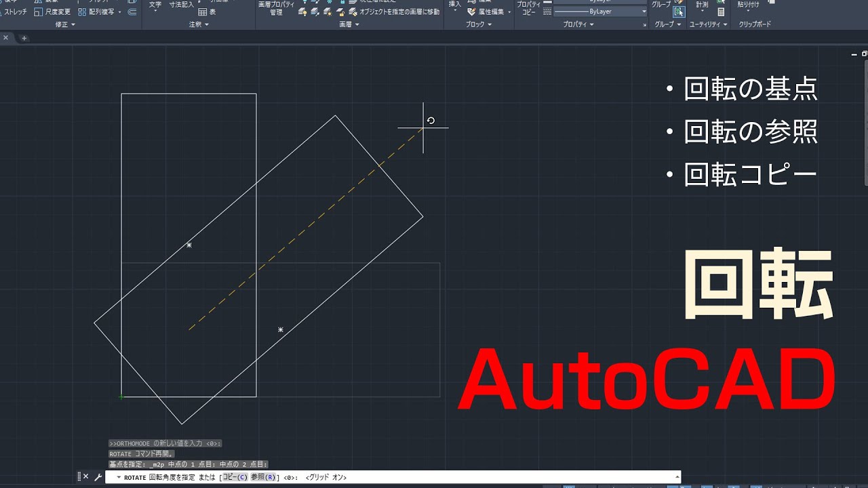Open the quick calculator icon
Image resolution: width=868 pixels, height=488 pixels.
click(721, 12)
